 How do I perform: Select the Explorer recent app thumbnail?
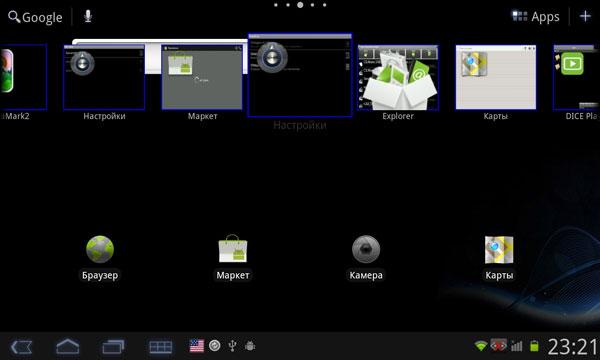[x=398, y=77]
